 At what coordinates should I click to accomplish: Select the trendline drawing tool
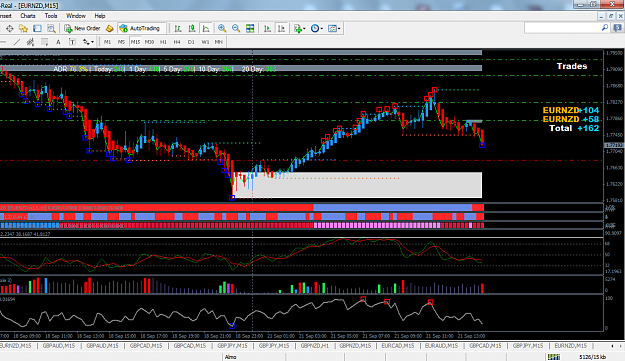(x=17, y=42)
